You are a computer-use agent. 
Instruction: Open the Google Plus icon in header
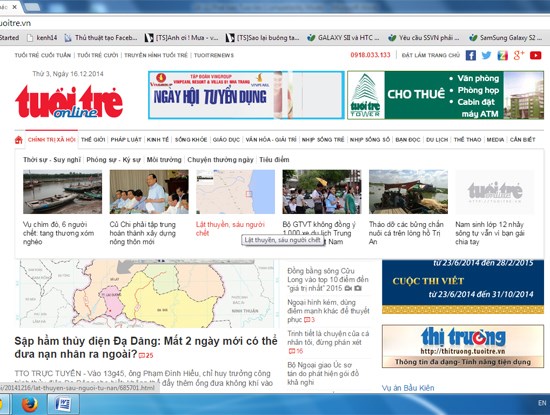(519, 55)
